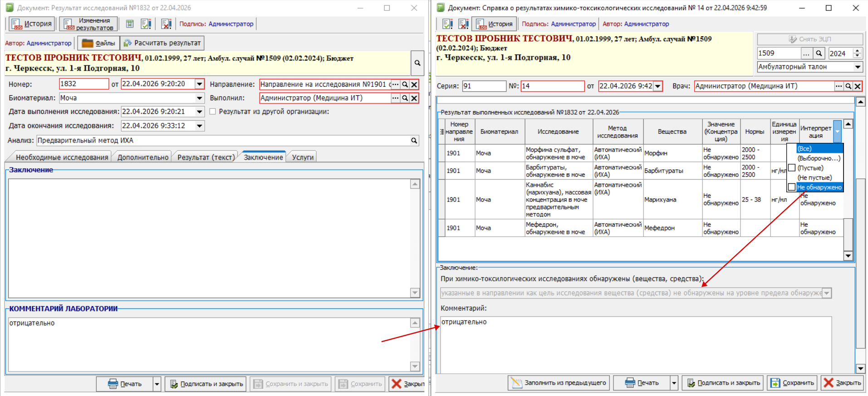This screenshot has height=396, width=868.
Task: Open the Интерпретация column filter dropdown
Action: click(837, 132)
